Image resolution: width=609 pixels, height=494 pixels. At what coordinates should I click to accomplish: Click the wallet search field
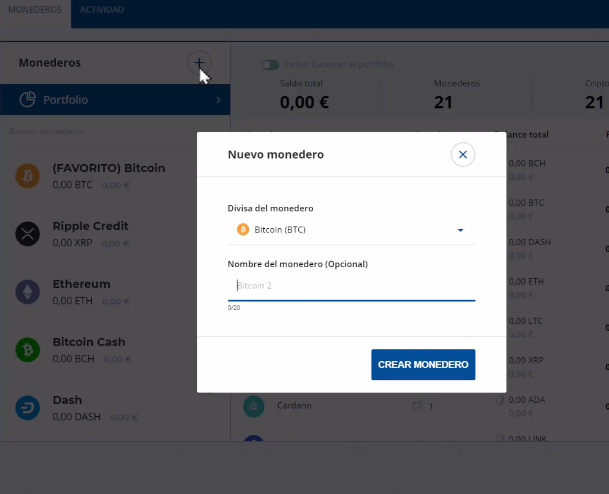coord(110,131)
